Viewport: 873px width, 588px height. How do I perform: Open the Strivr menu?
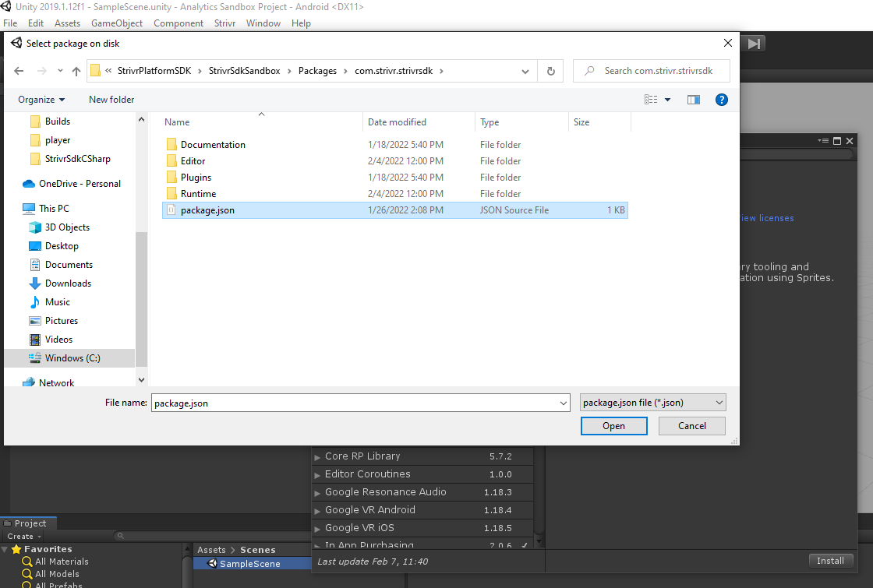click(224, 23)
